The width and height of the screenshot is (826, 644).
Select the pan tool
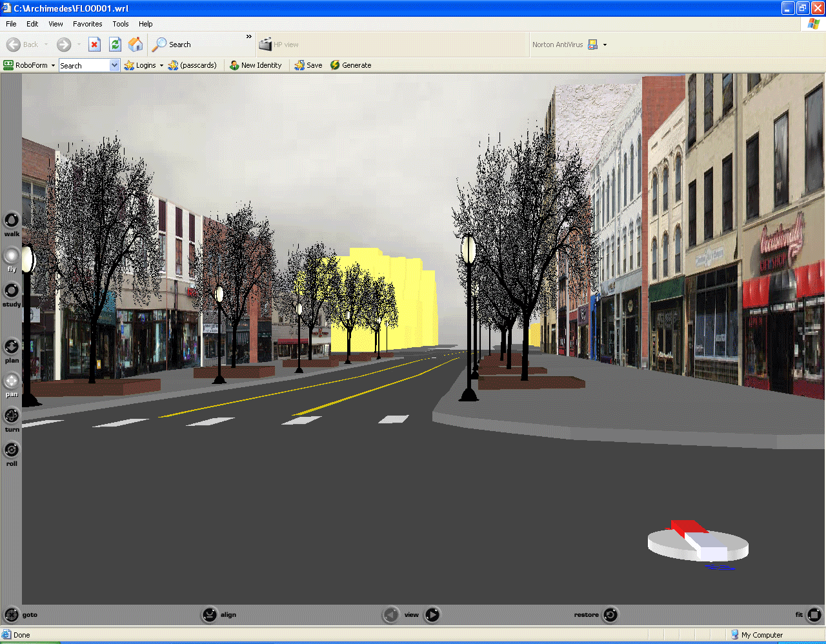pos(12,381)
